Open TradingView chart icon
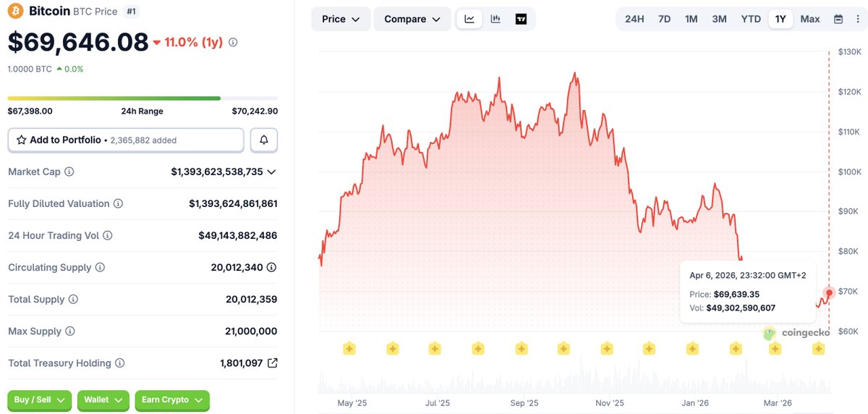The width and height of the screenshot is (868, 414). tap(521, 19)
